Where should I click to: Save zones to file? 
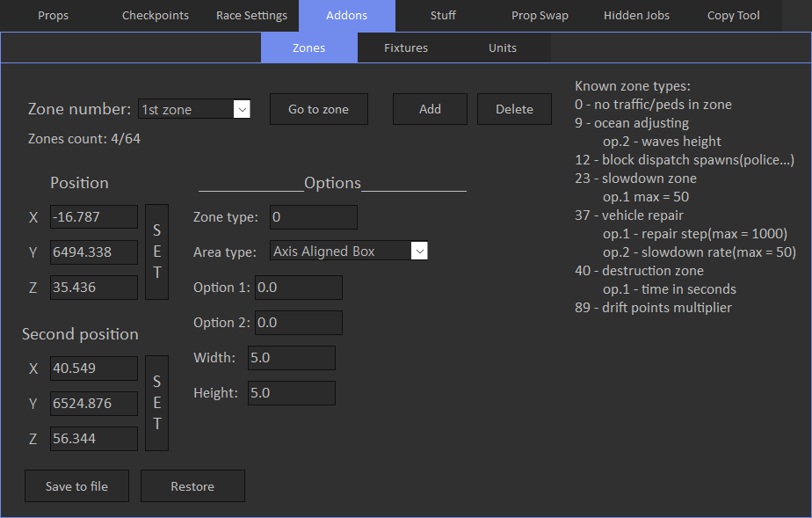[76, 486]
